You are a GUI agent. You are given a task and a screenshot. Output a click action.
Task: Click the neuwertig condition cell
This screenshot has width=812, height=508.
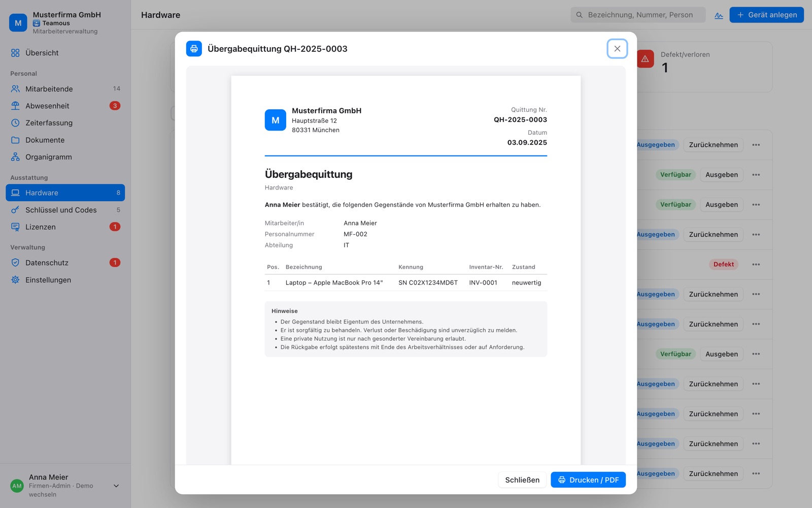point(526,282)
